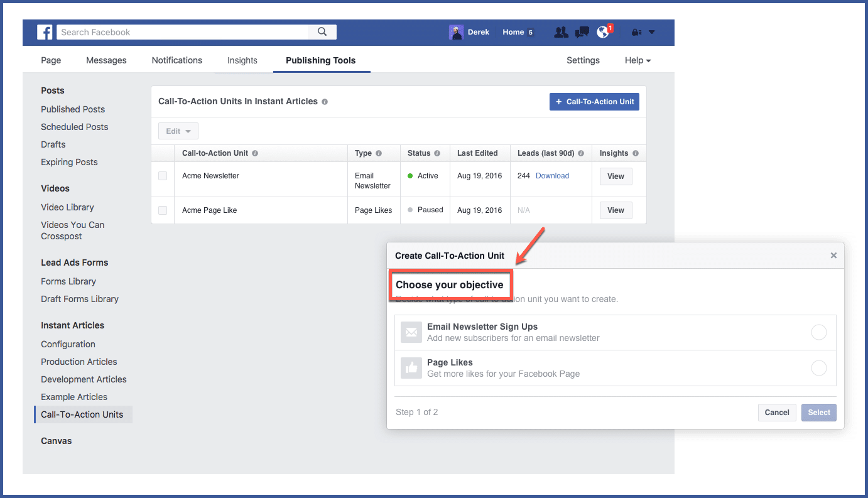Screen dimensions: 868x498
Task: Click the thumbs-up icon for Page Likes
Action: pyautogui.click(x=411, y=368)
